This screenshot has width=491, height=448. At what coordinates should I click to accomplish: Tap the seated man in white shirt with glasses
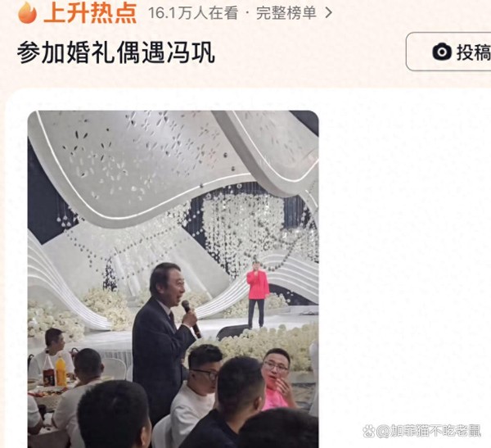196,395
